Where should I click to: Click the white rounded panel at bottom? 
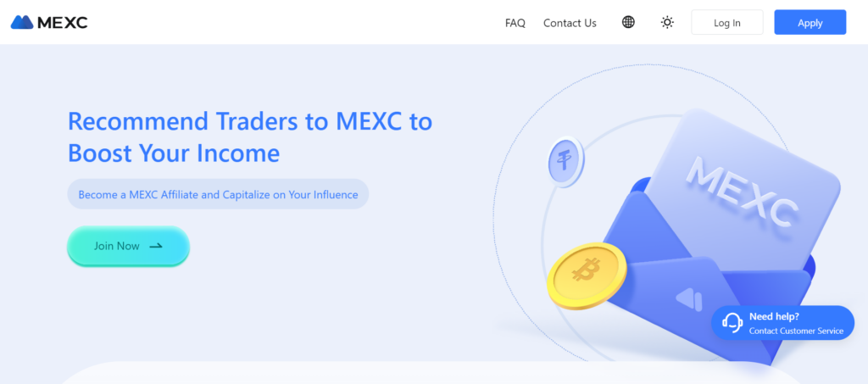(x=420, y=373)
